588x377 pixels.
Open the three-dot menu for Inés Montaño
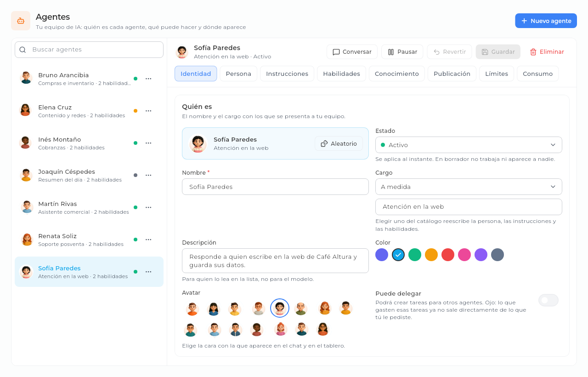[x=148, y=143]
